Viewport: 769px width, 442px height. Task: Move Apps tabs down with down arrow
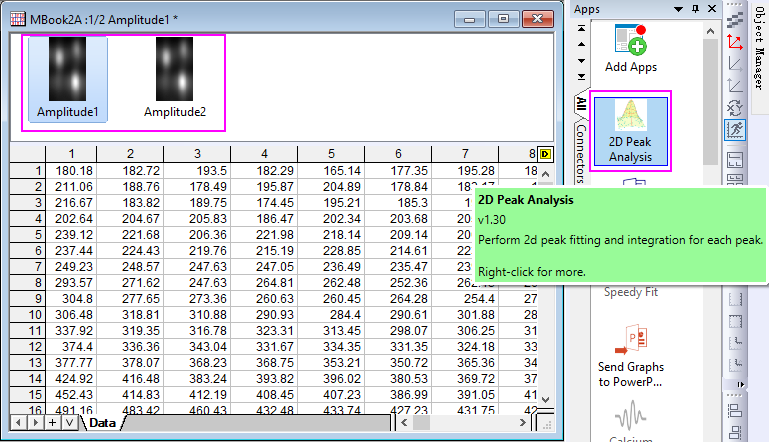[581, 61]
